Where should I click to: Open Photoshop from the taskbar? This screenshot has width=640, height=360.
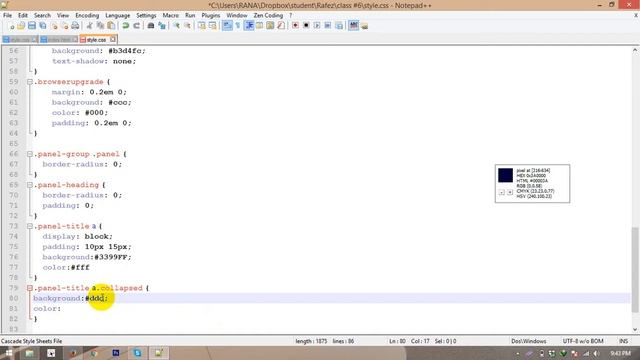click(x=116, y=353)
